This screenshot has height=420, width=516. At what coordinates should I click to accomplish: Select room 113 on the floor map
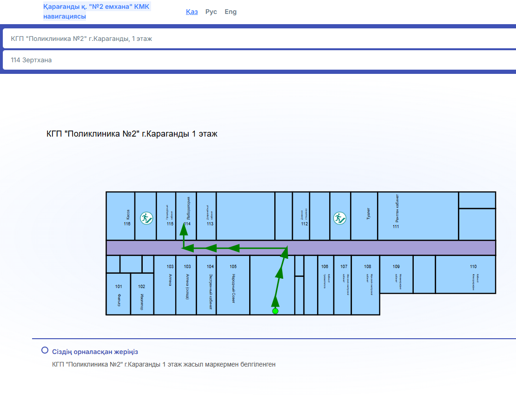pyautogui.click(x=206, y=216)
